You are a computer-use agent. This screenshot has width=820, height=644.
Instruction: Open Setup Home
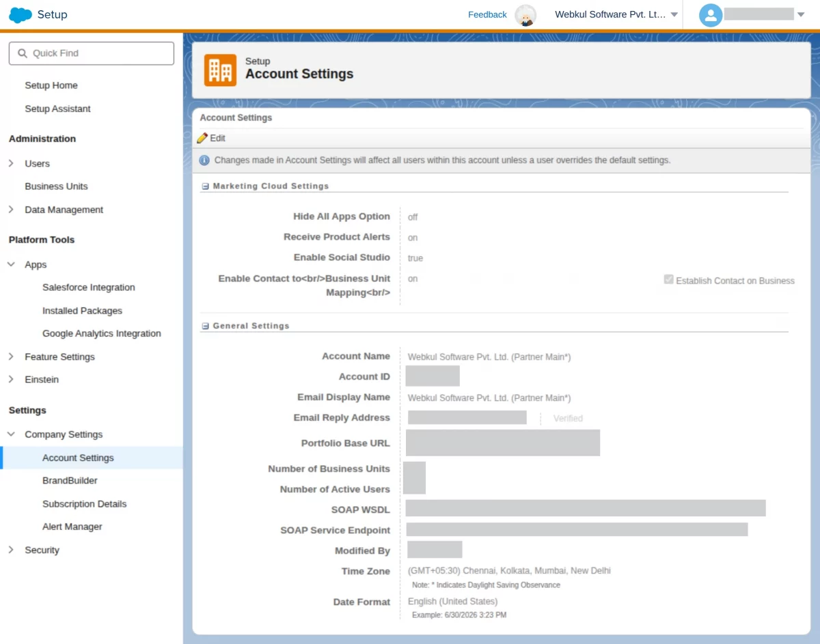coord(51,85)
